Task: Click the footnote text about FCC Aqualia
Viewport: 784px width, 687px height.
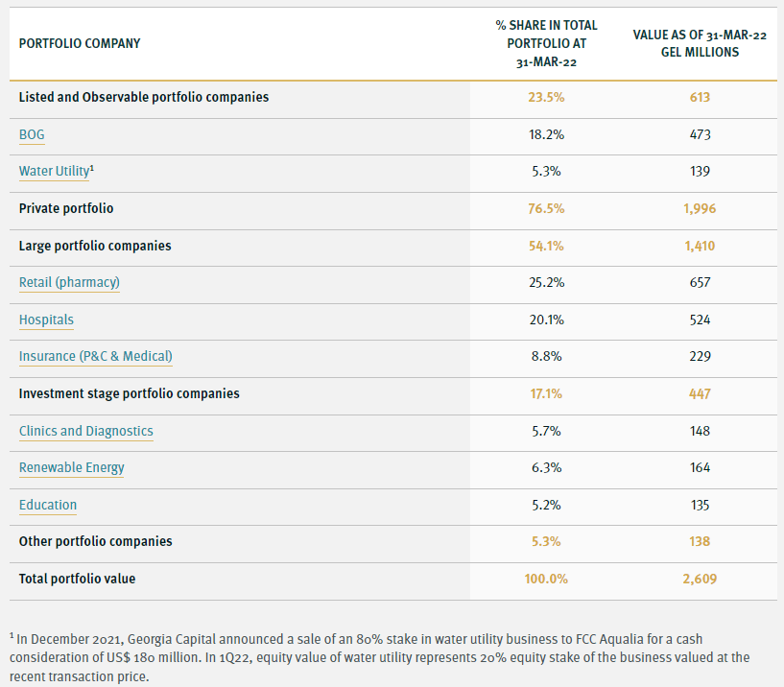Action: coord(384,657)
